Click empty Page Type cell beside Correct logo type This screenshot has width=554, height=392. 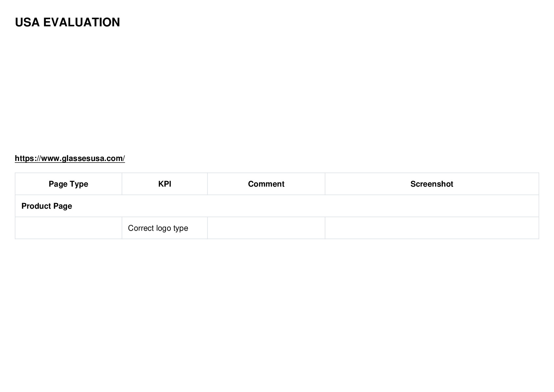tap(68, 228)
